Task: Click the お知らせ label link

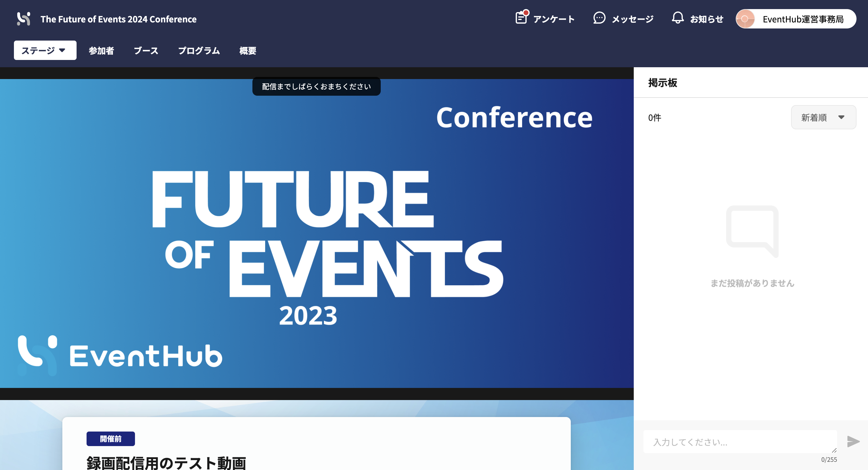Action: click(707, 19)
